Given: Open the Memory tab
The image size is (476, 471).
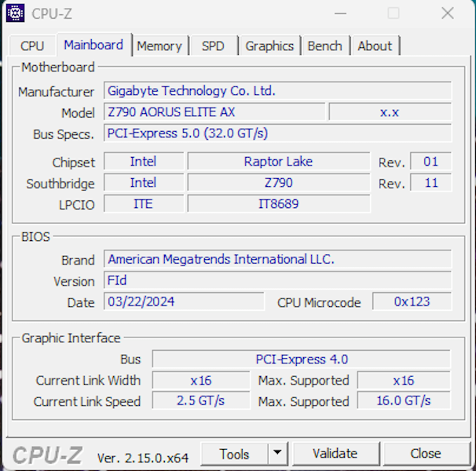Looking at the screenshot, I should [159, 46].
